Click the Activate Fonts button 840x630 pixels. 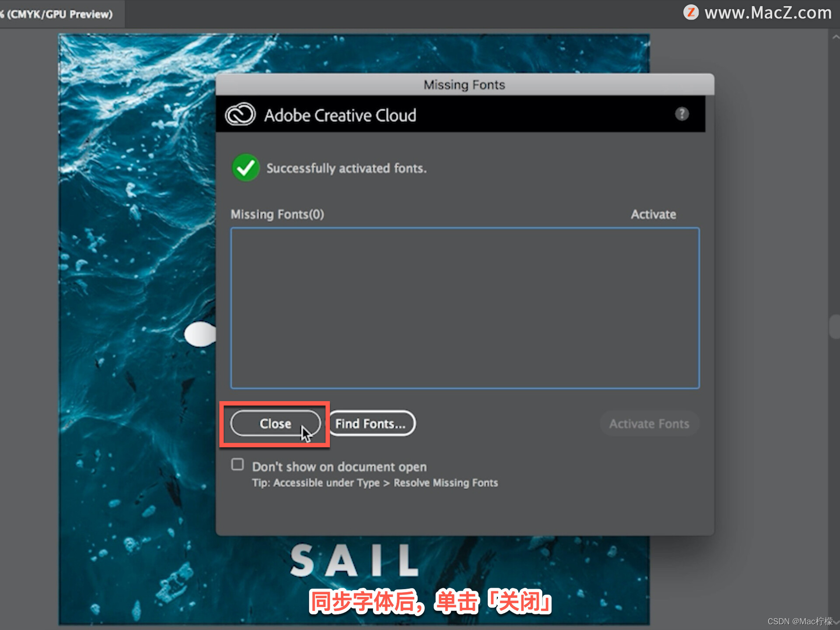tap(649, 423)
